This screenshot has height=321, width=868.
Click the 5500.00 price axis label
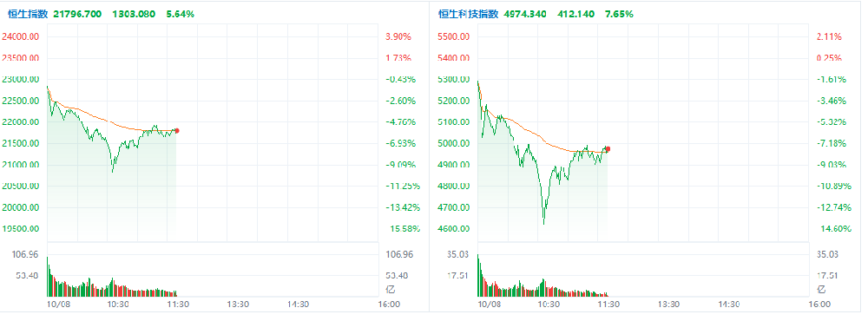click(453, 36)
